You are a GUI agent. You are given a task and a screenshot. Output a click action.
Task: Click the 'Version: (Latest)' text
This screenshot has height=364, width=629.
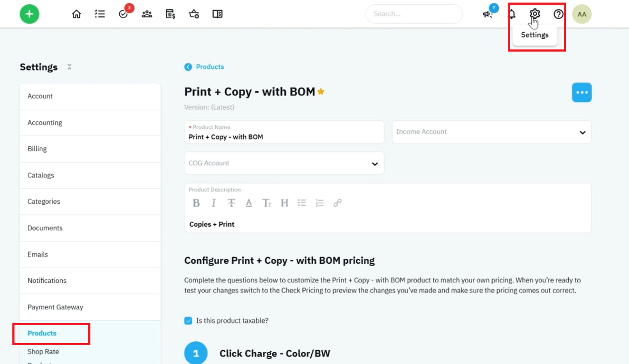click(209, 107)
